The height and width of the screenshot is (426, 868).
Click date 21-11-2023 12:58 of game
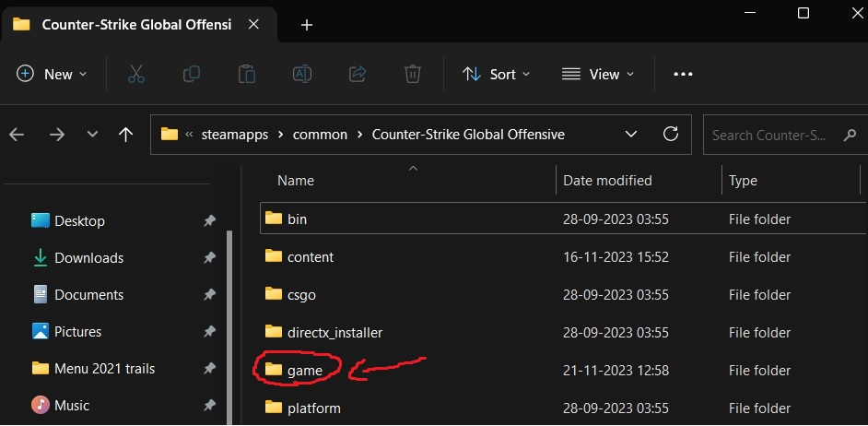tap(616, 370)
